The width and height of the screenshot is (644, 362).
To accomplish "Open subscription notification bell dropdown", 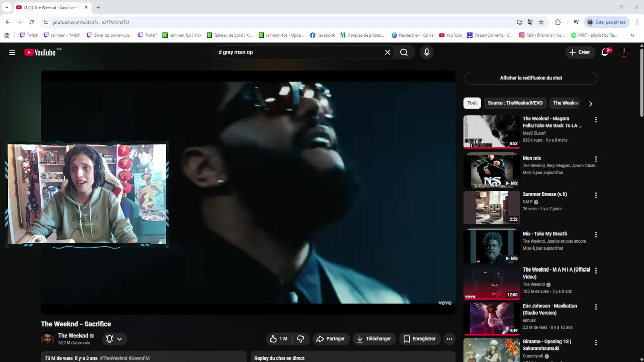I will click(x=114, y=339).
